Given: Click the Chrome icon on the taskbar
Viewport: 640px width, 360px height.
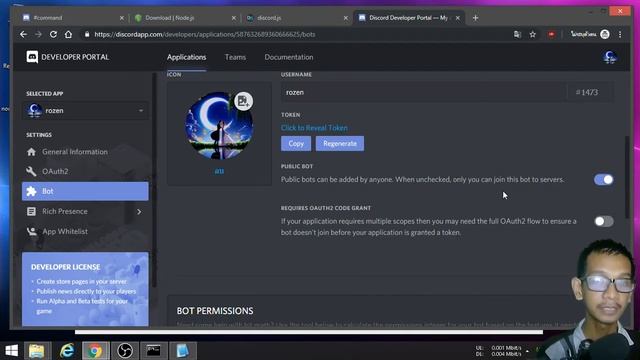Looking at the screenshot, I should pyautogui.click(x=96, y=351).
